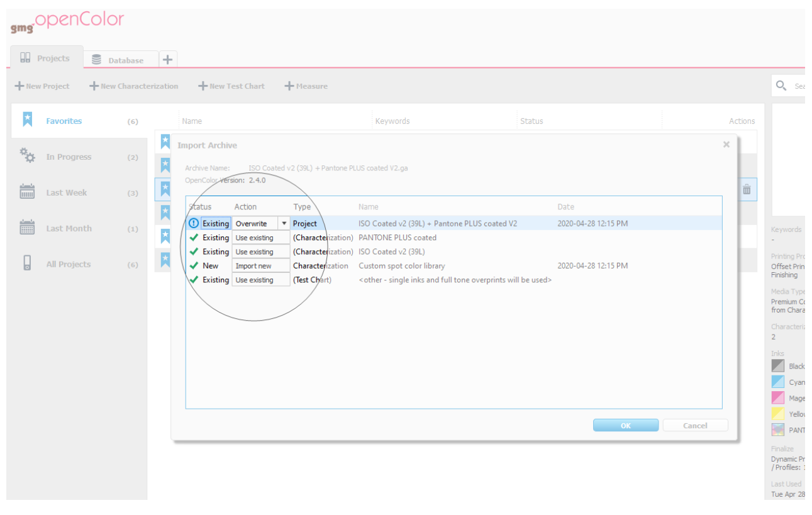Select the PANTONE PLUS coated name cell
The height and width of the screenshot is (515, 812).
(x=398, y=238)
